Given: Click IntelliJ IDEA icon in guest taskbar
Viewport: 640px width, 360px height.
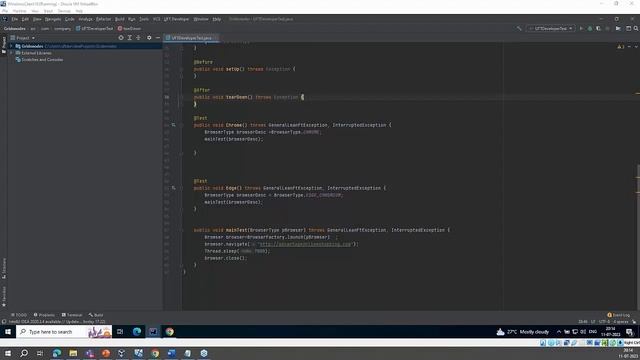Looking at the screenshot, I should 153,331.
